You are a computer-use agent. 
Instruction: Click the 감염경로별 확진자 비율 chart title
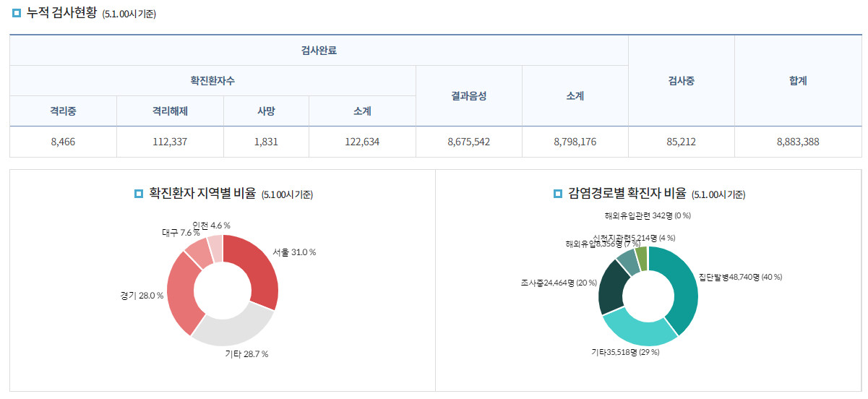click(626, 194)
